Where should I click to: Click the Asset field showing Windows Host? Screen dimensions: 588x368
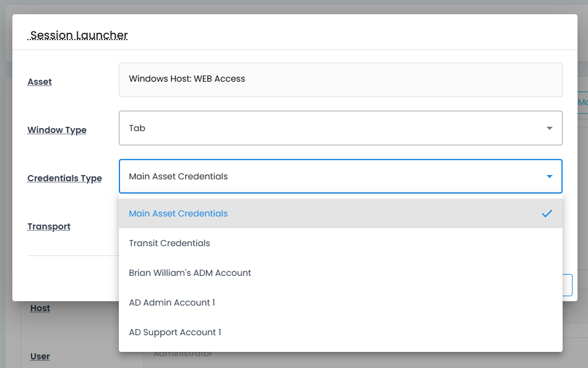pos(340,79)
